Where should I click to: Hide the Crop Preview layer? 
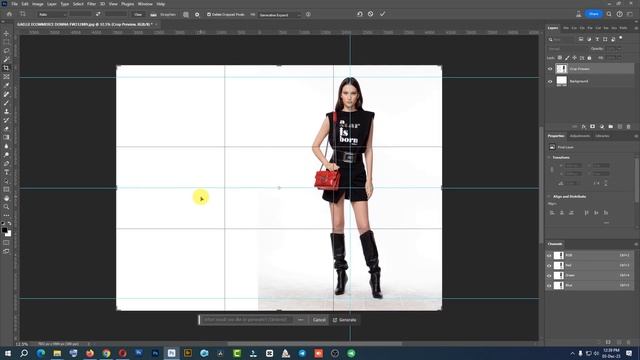(550, 69)
